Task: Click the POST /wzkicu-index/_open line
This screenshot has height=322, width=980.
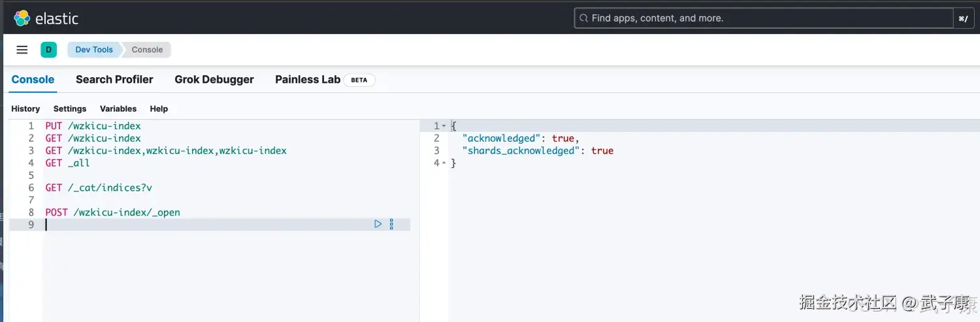Action: pyautogui.click(x=112, y=212)
